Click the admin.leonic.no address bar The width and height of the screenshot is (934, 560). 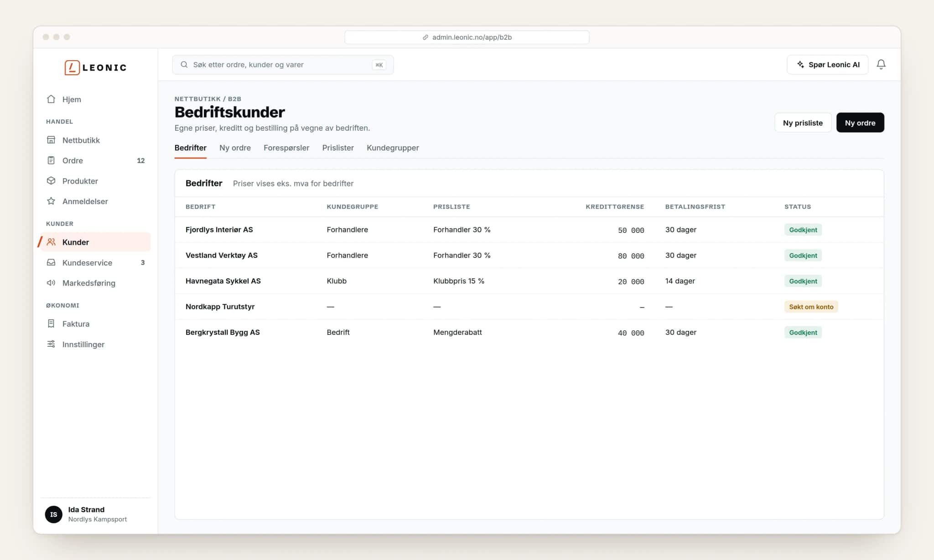(467, 37)
